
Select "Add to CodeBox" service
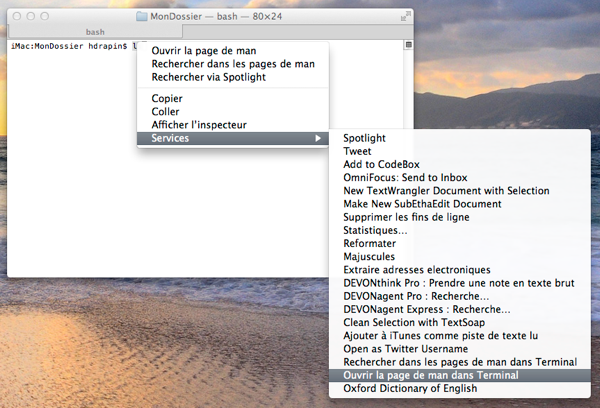(x=381, y=164)
